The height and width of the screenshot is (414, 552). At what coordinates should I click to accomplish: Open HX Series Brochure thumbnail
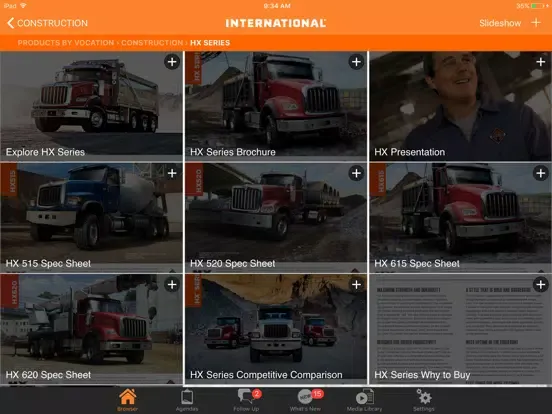(x=276, y=106)
